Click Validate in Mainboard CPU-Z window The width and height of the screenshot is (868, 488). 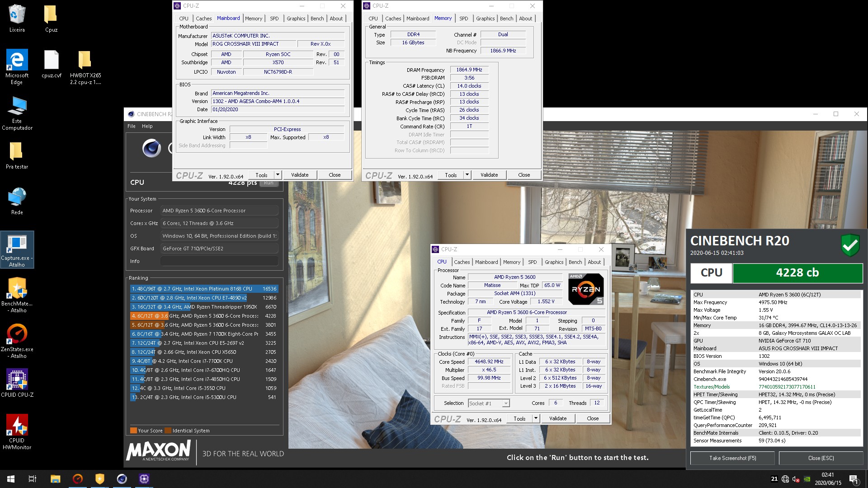[x=300, y=175]
